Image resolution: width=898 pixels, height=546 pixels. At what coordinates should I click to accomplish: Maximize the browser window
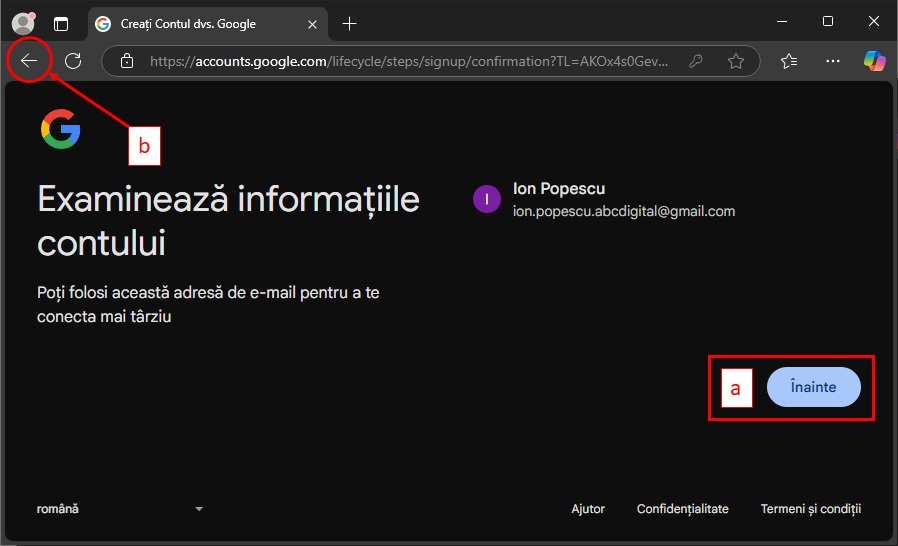tap(828, 21)
